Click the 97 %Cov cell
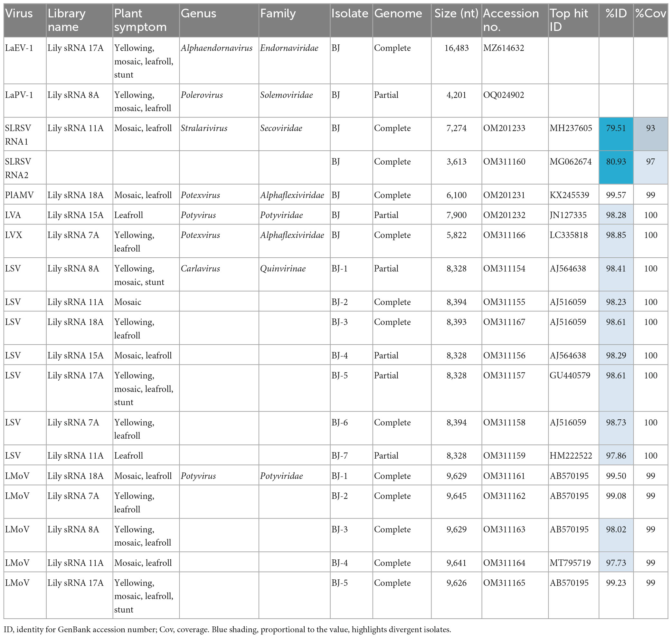Image resolution: width=672 pixels, height=638 pixels. pos(650,167)
